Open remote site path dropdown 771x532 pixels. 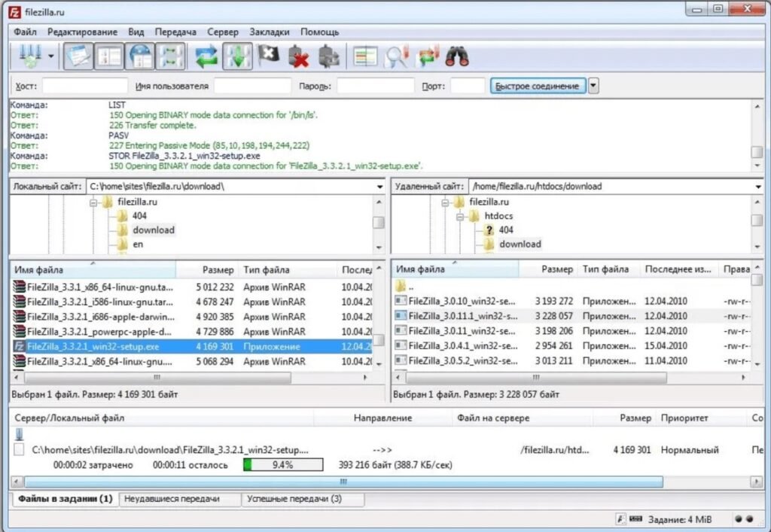pyautogui.click(x=758, y=187)
